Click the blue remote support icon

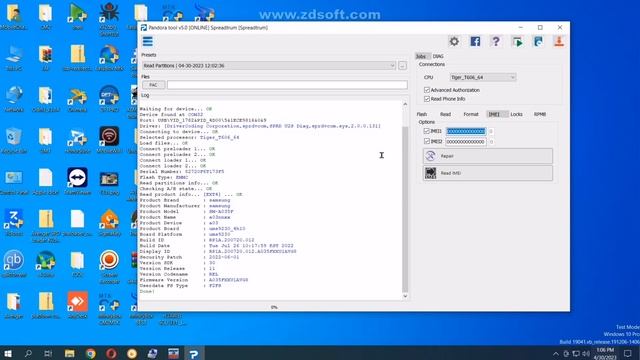click(538, 41)
